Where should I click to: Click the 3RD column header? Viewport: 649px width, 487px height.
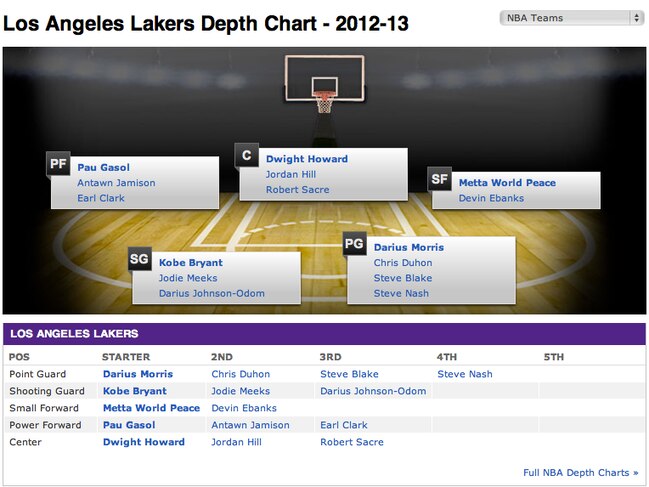(330, 357)
